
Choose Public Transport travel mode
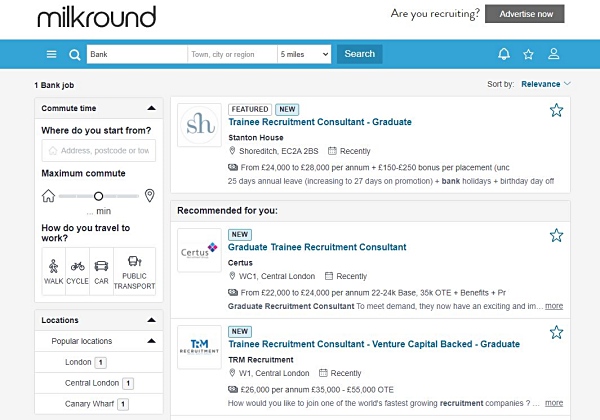[x=134, y=271]
